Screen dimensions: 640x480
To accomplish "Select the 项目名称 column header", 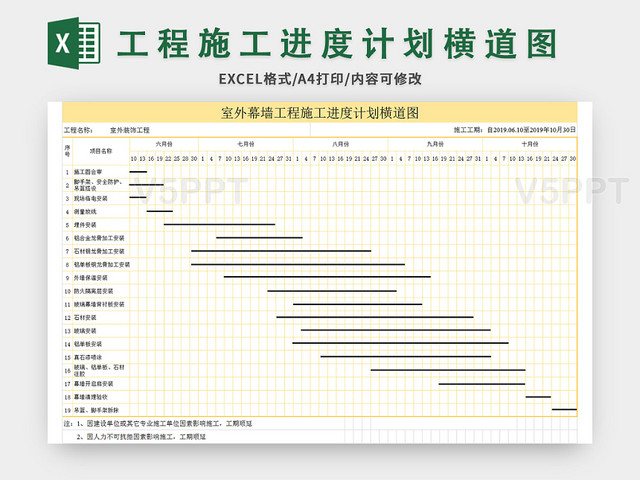I will [101, 151].
